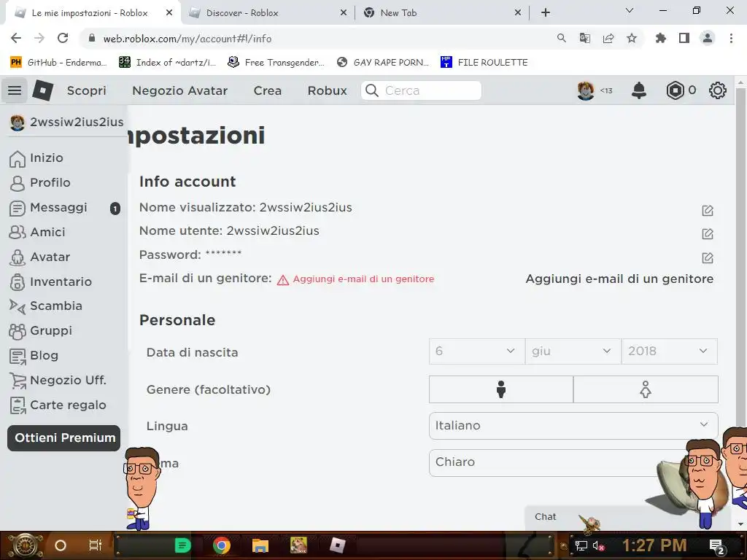Close the Le mie impostazioni tab
Image resolution: width=747 pixels, height=560 pixels.
[169, 13]
